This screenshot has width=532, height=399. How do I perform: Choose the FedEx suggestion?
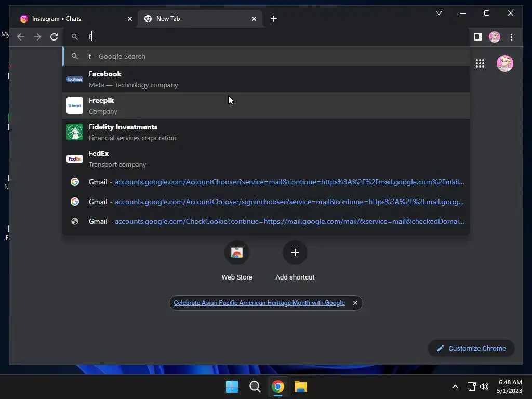(x=266, y=159)
